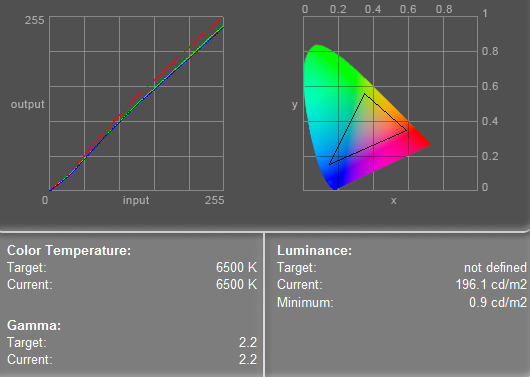Click the Current luminance 196.1 cd/m2 value

pos(491,284)
